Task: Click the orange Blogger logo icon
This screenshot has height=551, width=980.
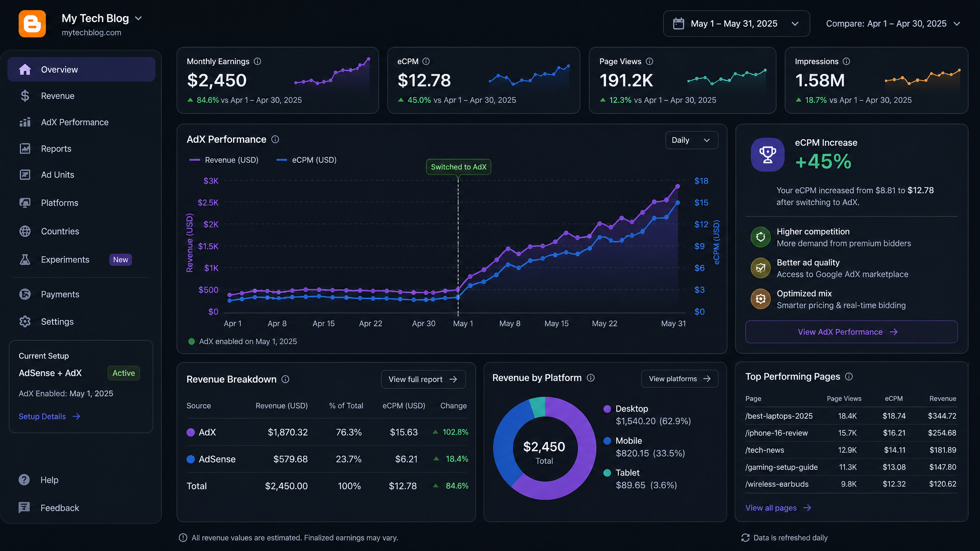Action: [x=32, y=24]
